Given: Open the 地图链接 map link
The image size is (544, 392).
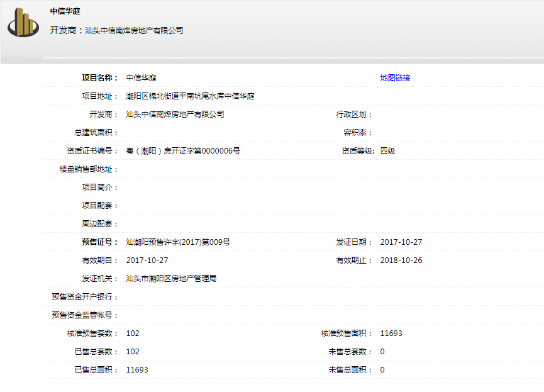Looking at the screenshot, I should [x=395, y=78].
